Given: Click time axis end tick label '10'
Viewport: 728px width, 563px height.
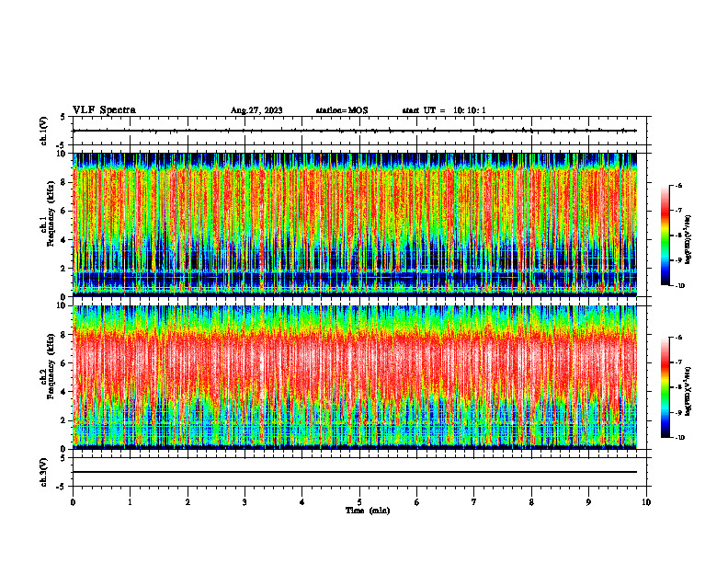Looking at the screenshot, I should tap(646, 502).
